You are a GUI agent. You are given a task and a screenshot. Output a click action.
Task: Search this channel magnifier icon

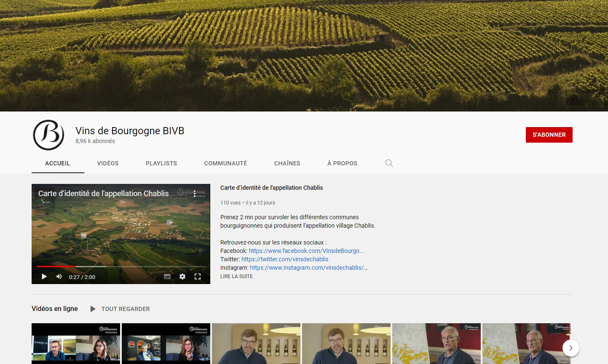tap(389, 163)
